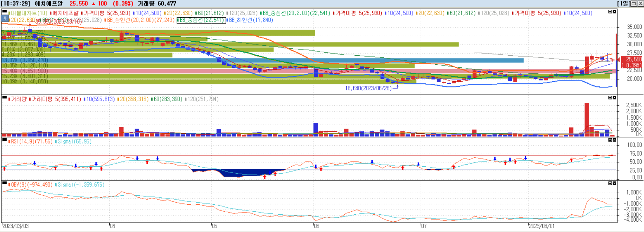Click the 호 button at chart corner

[x=5, y=19]
